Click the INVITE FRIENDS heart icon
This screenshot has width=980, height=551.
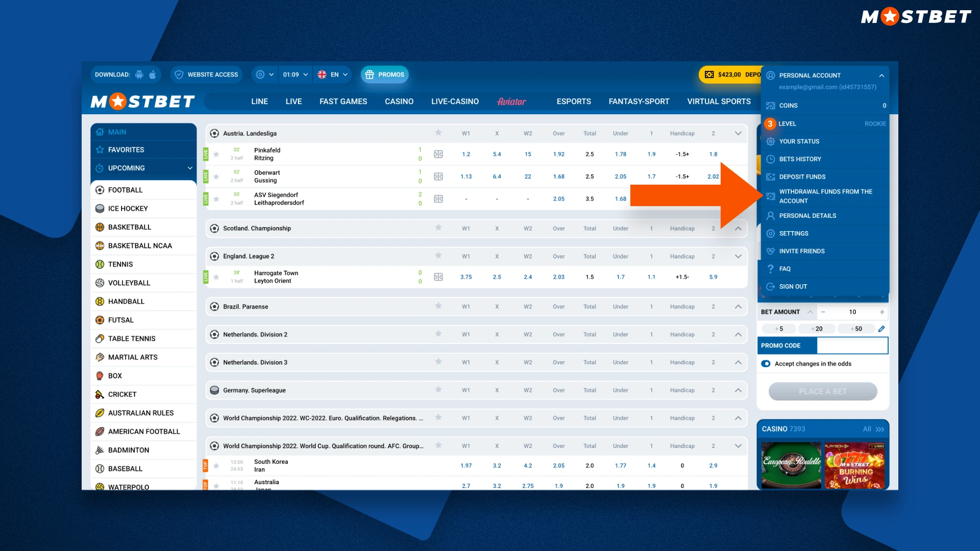pyautogui.click(x=771, y=252)
